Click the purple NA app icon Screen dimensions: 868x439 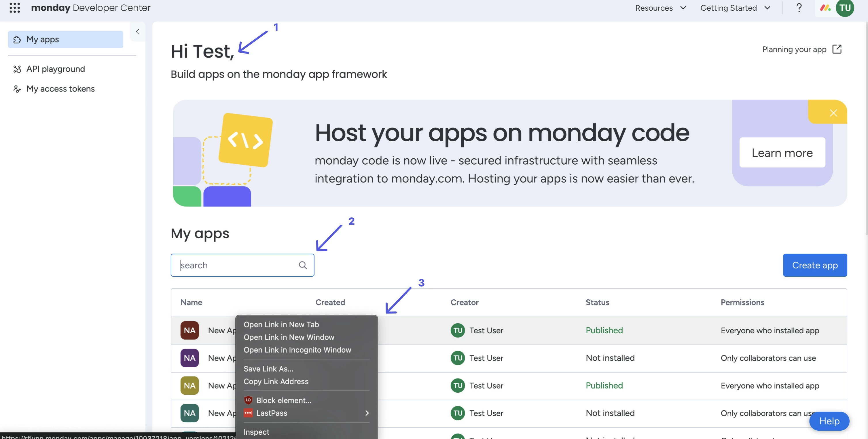[x=189, y=358]
